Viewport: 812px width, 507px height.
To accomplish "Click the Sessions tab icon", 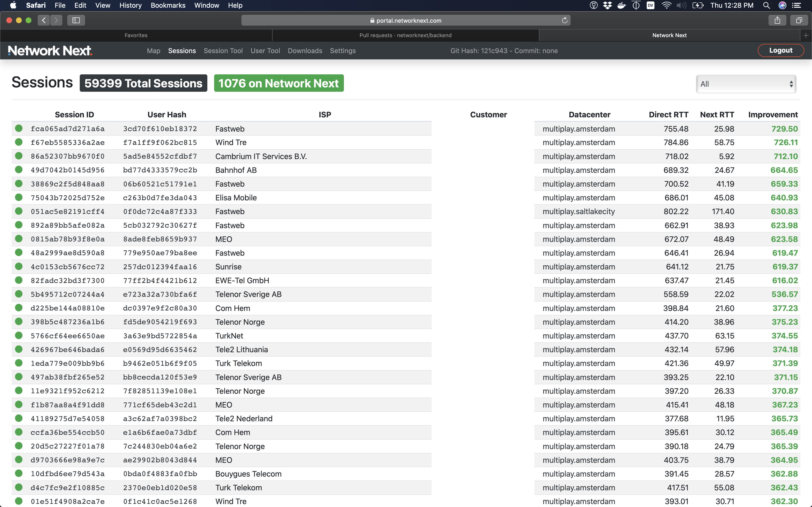I will coord(182,51).
